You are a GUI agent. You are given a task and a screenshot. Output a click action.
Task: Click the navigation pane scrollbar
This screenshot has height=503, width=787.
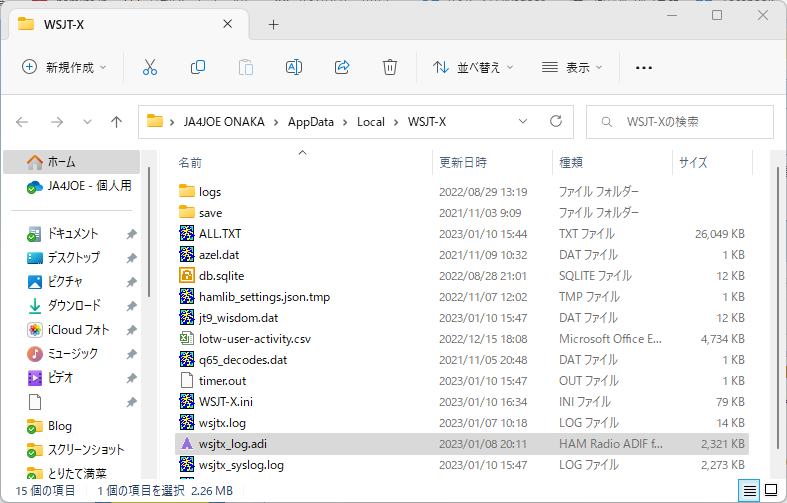click(x=149, y=231)
